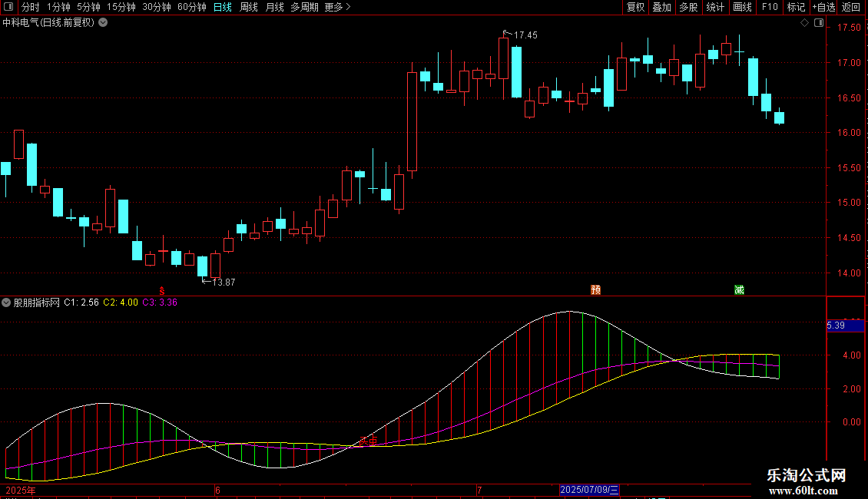The width and height of the screenshot is (868, 499).
Task: Select the 60分钟 period tab
Action: click(191, 7)
